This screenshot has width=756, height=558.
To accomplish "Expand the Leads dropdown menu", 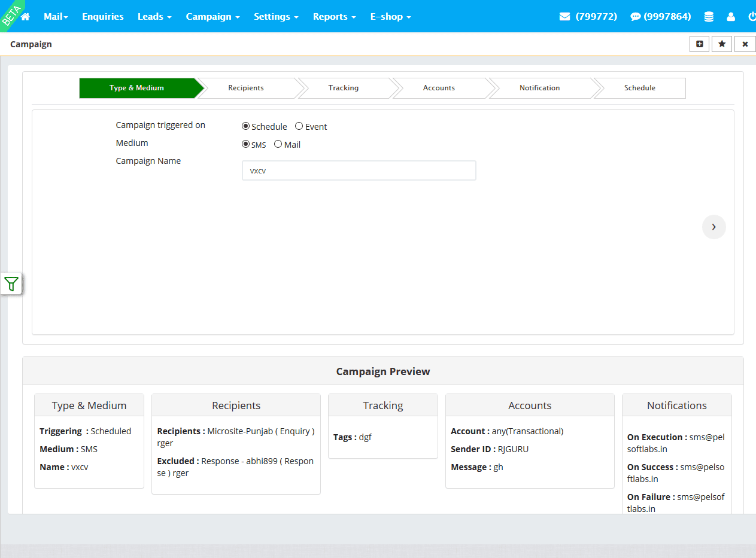I will (x=154, y=17).
